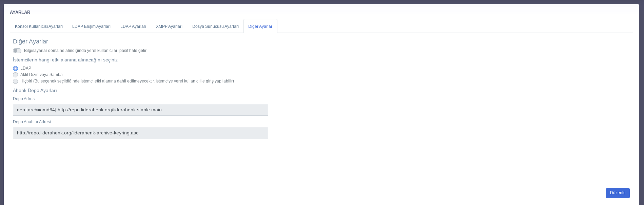Select the LDAP Ayarları tab

pos(133,26)
